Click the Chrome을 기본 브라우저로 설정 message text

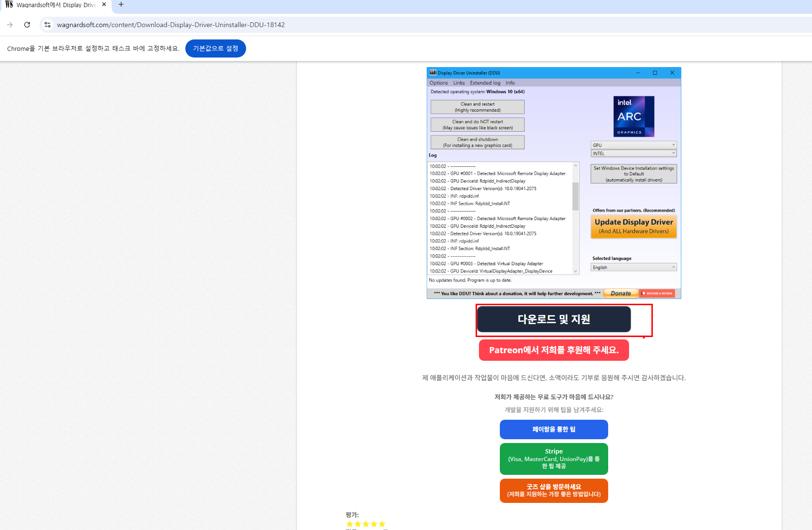pyautogui.click(x=93, y=48)
